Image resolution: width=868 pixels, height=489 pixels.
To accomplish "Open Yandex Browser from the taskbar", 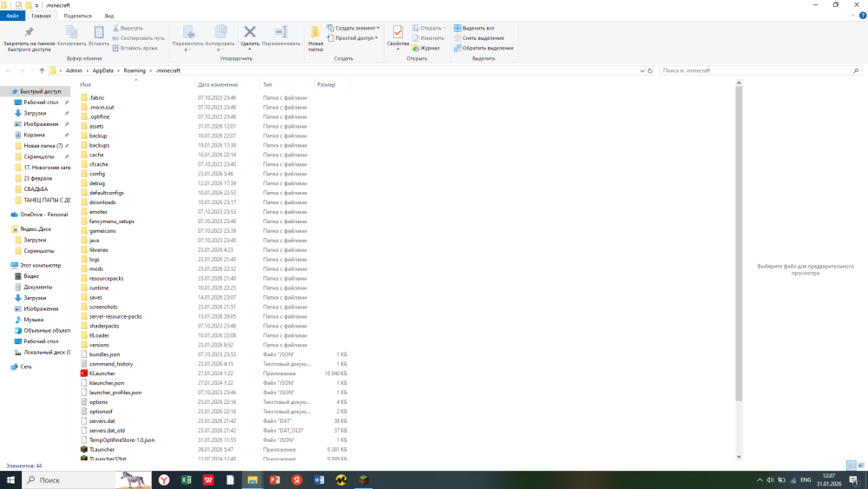I will click(164, 480).
